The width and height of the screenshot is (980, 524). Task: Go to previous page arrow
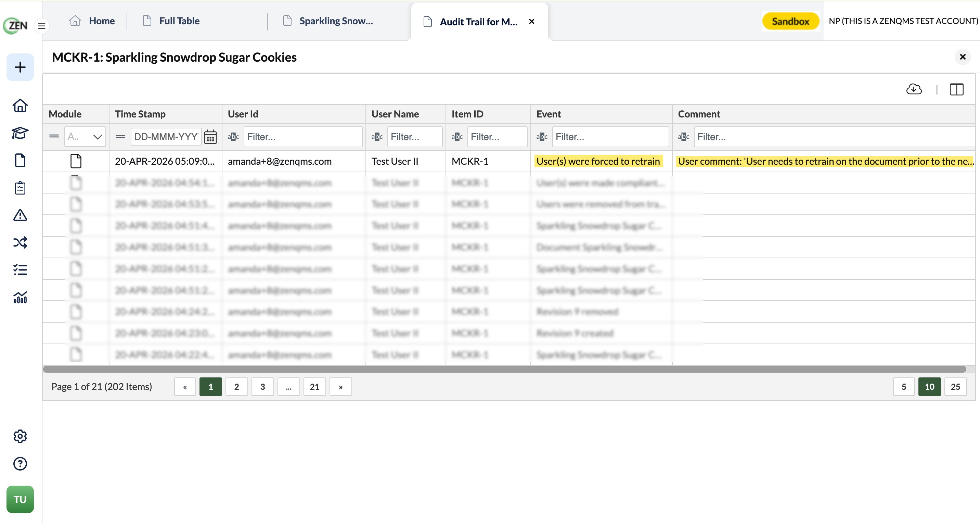(185, 387)
